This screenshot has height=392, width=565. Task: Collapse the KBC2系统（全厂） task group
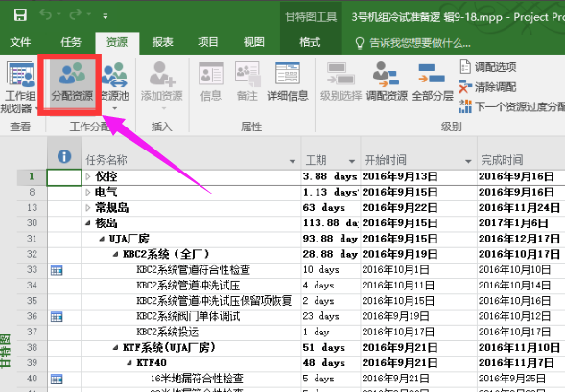(115, 254)
